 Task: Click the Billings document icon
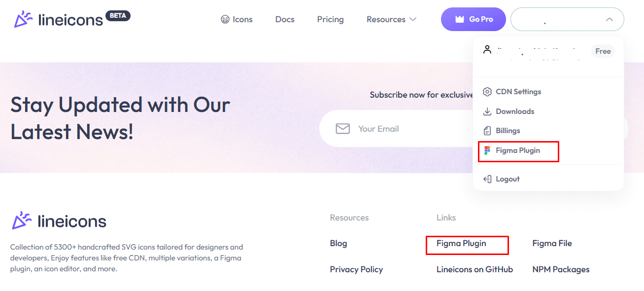pyautogui.click(x=487, y=131)
